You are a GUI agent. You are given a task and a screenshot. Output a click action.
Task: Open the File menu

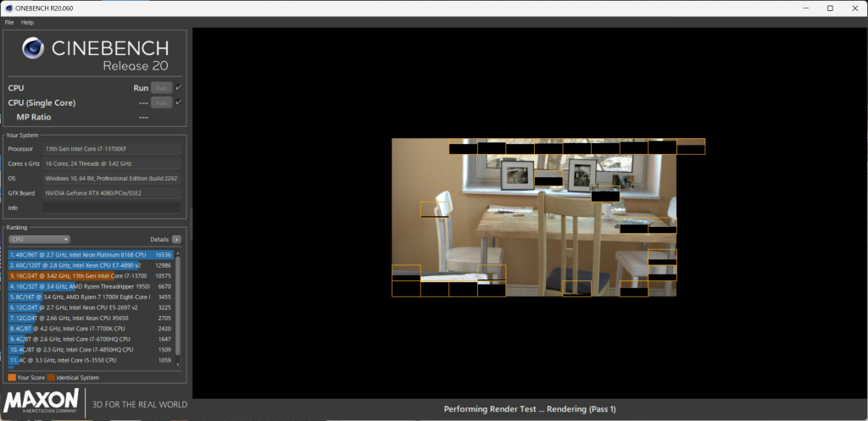click(x=9, y=23)
